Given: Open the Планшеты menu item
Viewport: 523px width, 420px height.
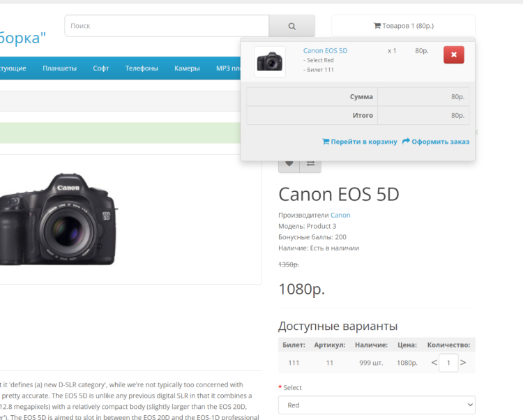Looking at the screenshot, I should [x=59, y=68].
